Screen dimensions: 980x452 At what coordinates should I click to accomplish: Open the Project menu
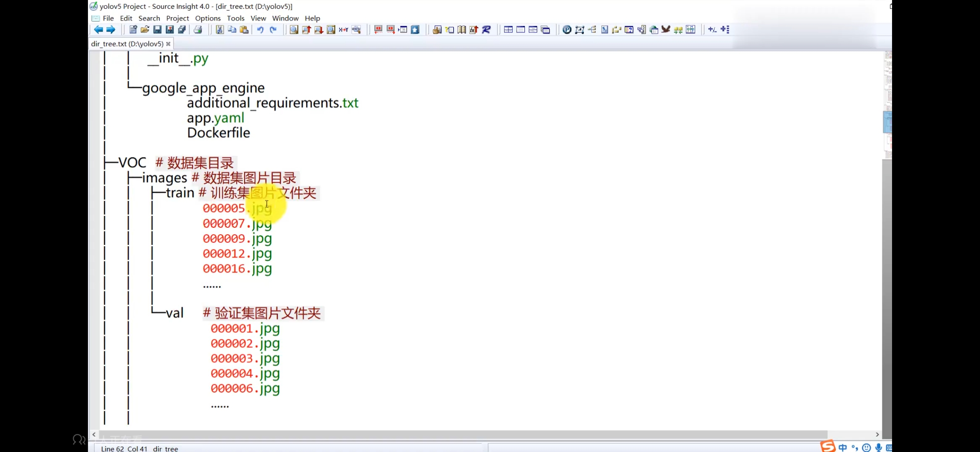click(177, 18)
